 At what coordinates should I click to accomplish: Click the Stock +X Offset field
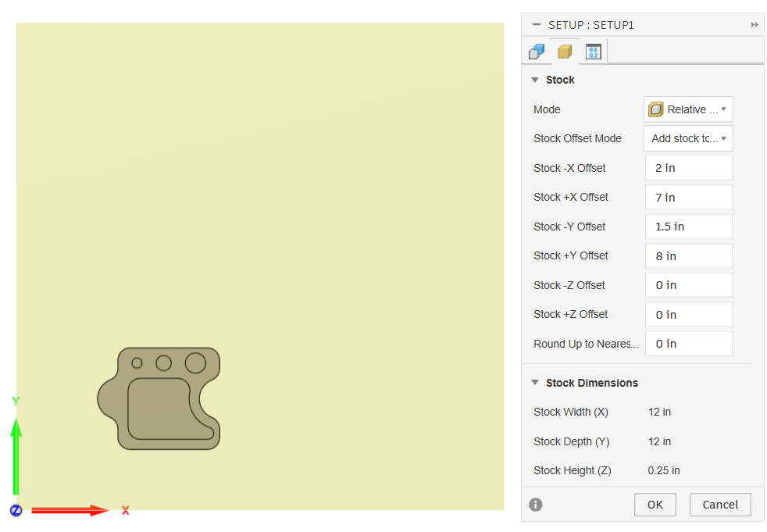coord(689,197)
